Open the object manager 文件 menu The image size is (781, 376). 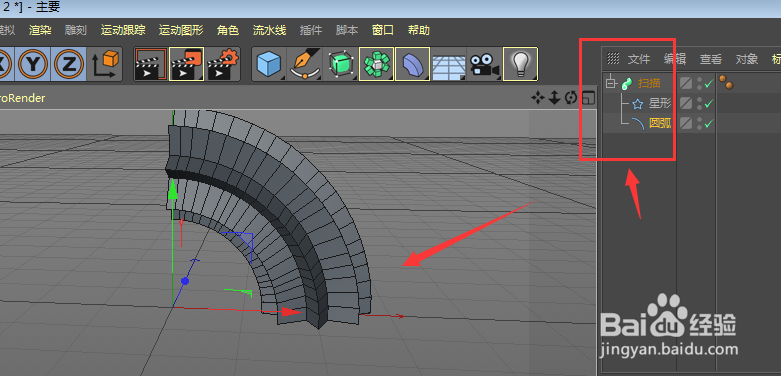click(639, 59)
